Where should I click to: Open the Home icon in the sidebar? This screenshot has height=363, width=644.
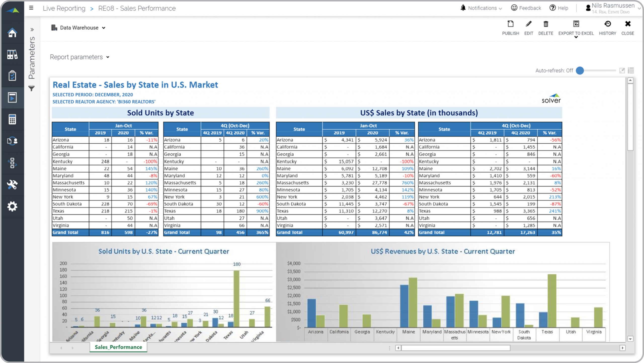coord(12,33)
